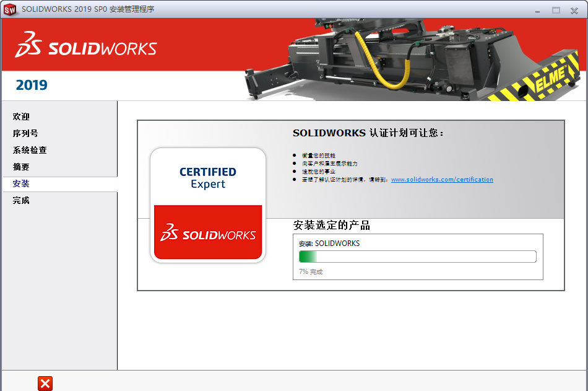Open the www.solidworks.com/certification link
588x391 pixels.
click(x=442, y=180)
